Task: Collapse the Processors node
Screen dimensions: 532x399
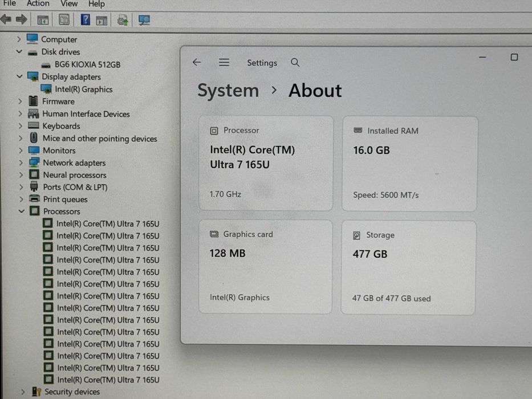Action: tap(21, 211)
